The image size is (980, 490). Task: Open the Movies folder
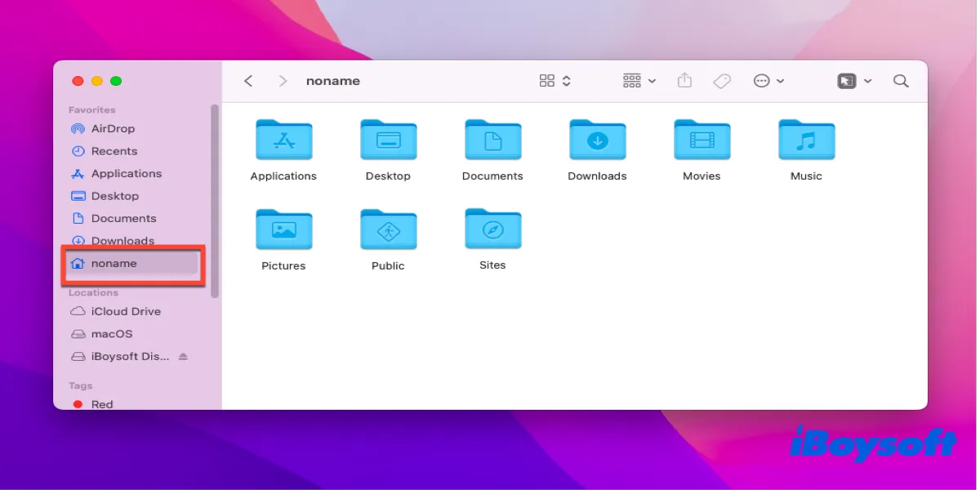(x=702, y=140)
